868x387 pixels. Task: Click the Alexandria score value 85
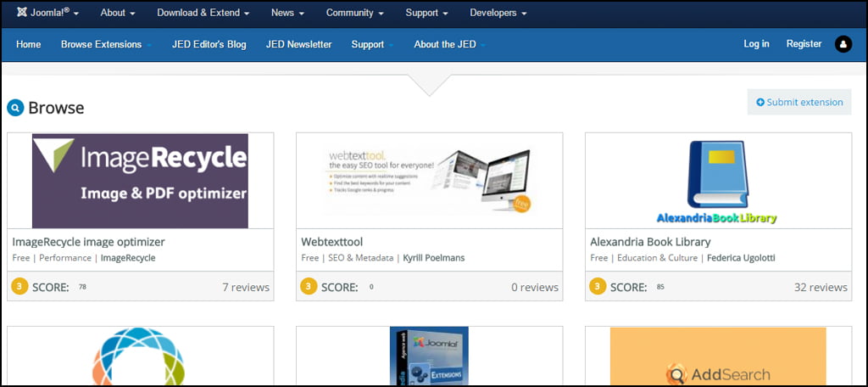pos(660,287)
